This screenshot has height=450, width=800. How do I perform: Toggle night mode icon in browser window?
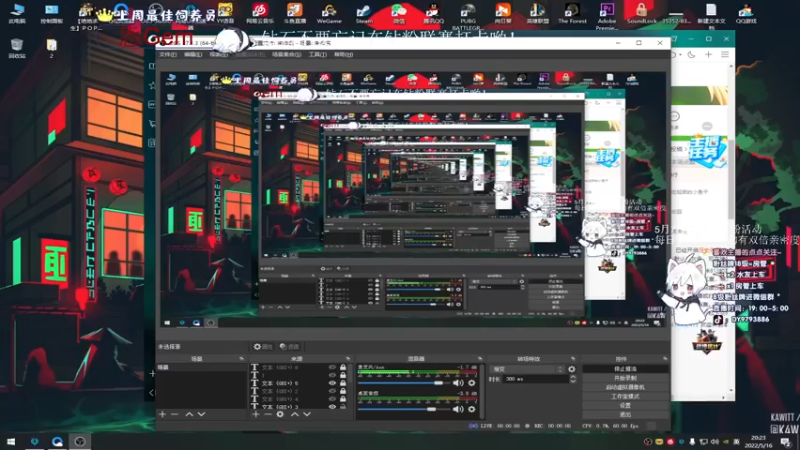pyautogui.click(x=691, y=55)
